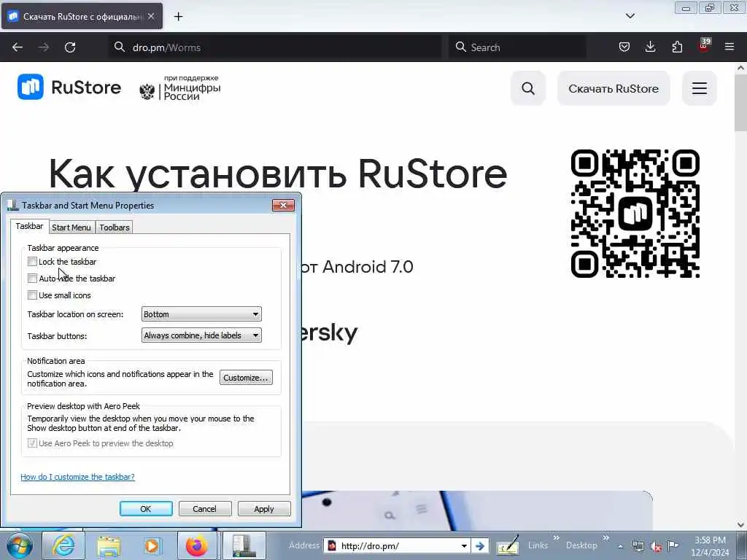Click the dro.pm/Worms address bar
Screen dimensions: 747x560
tap(275, 47)
